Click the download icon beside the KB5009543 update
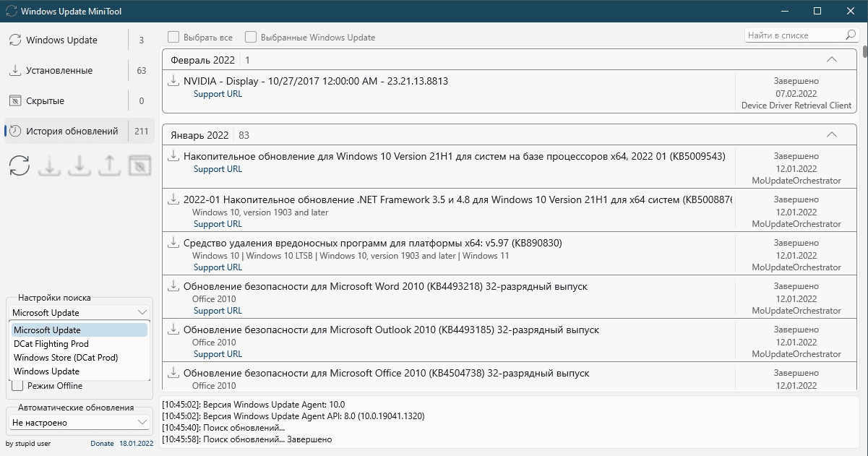868x456 pixels. tap(173, 156)
